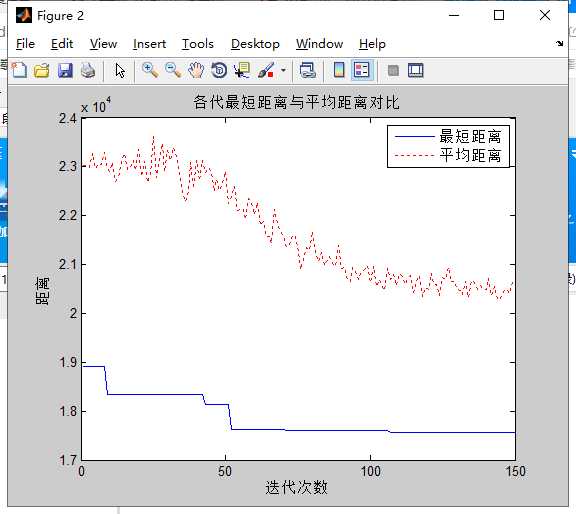
Task: Open the Window menu
Action: tap(320, 44)
